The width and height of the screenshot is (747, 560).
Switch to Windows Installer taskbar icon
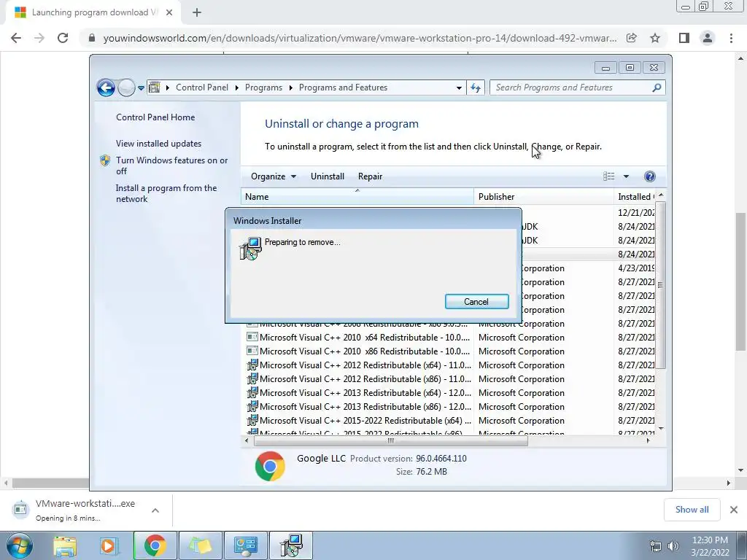[x=291, y=545]
